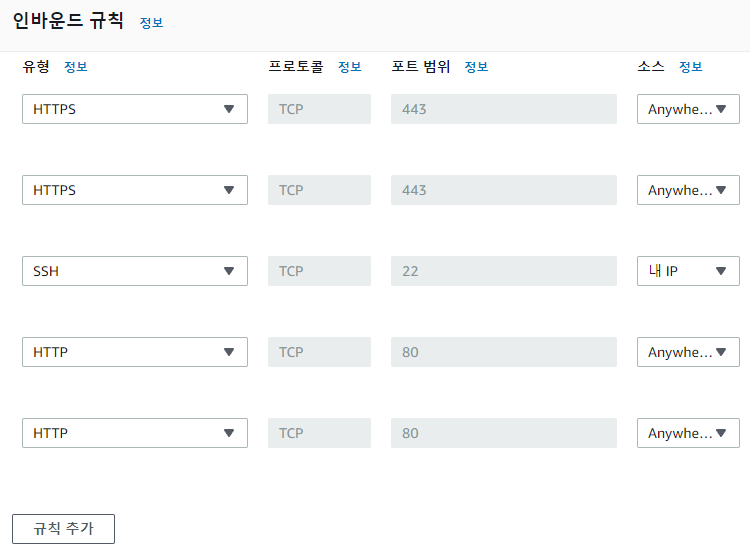Expand the SSH rule type dropdown
Viewport: 750px width, 549px height.
click(x=135, y=271)
